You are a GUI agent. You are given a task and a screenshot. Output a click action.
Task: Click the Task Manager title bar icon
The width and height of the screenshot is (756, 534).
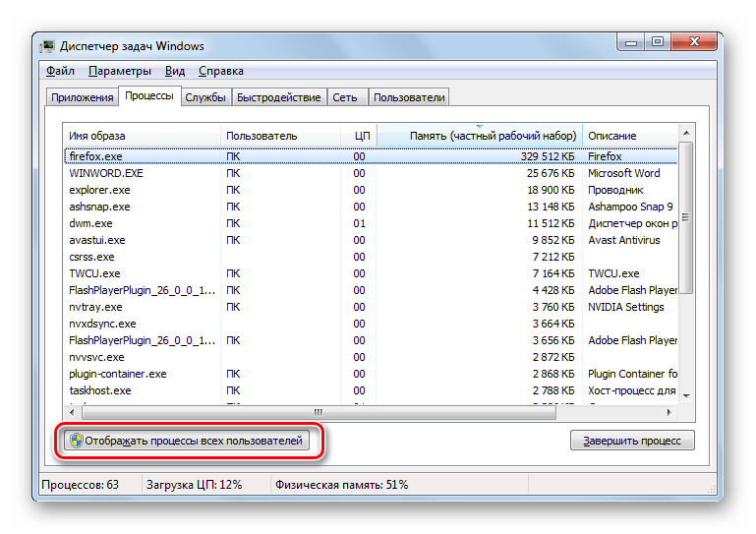click(47, 46)
